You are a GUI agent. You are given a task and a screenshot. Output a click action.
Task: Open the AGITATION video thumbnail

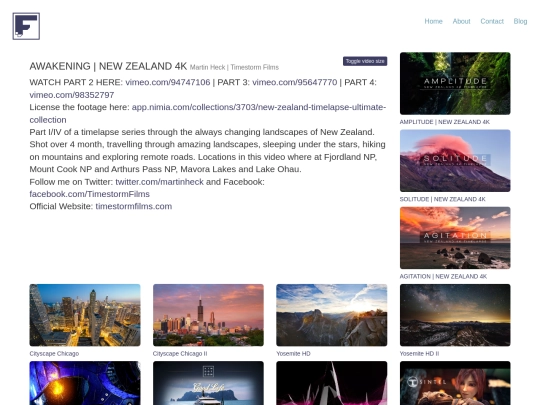[455, 238]
